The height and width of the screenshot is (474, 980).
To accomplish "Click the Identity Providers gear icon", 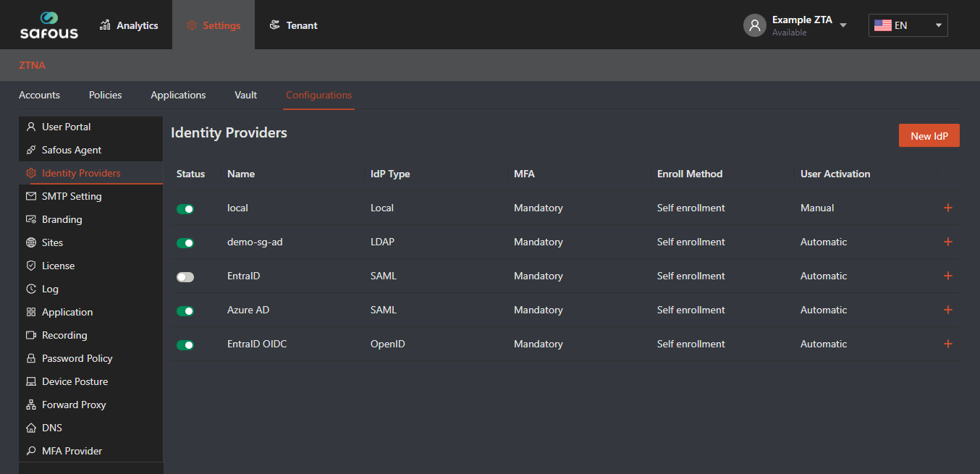I will (31, 173).
